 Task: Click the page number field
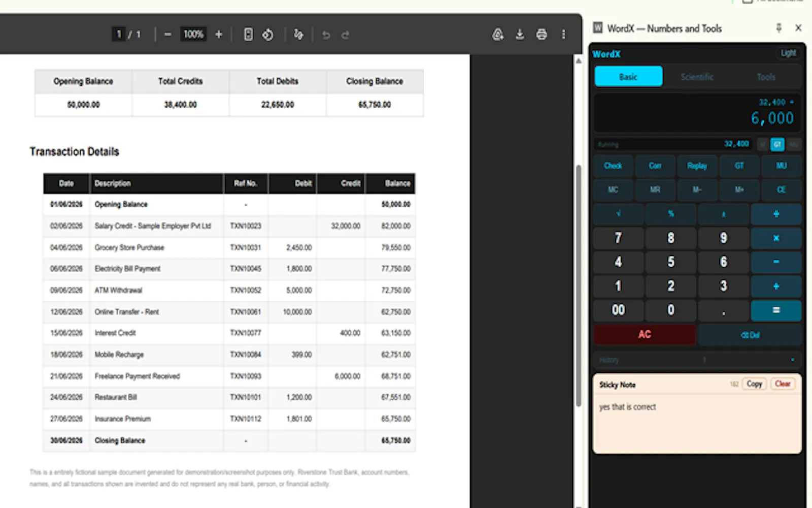coord(119,35)
